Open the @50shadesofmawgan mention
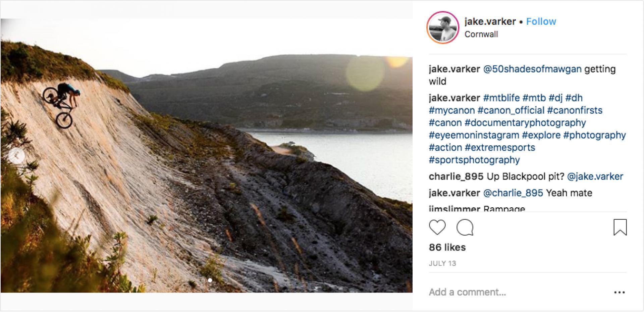 532,69
